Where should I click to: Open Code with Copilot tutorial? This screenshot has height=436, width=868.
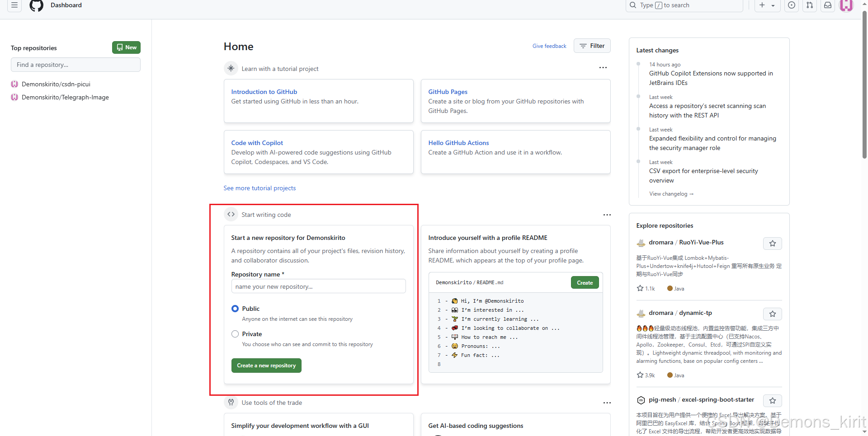coord(257,143)
